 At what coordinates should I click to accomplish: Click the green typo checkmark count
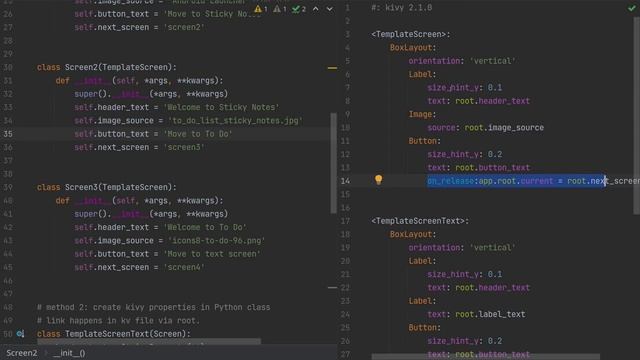pyautogui.click(x=299, y=9)
